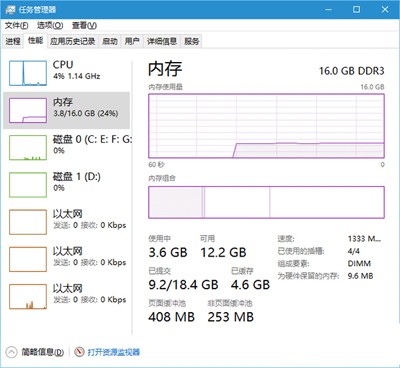
Task: Open the 打开资源监视器 link
Action: click(x=114, y=352)
